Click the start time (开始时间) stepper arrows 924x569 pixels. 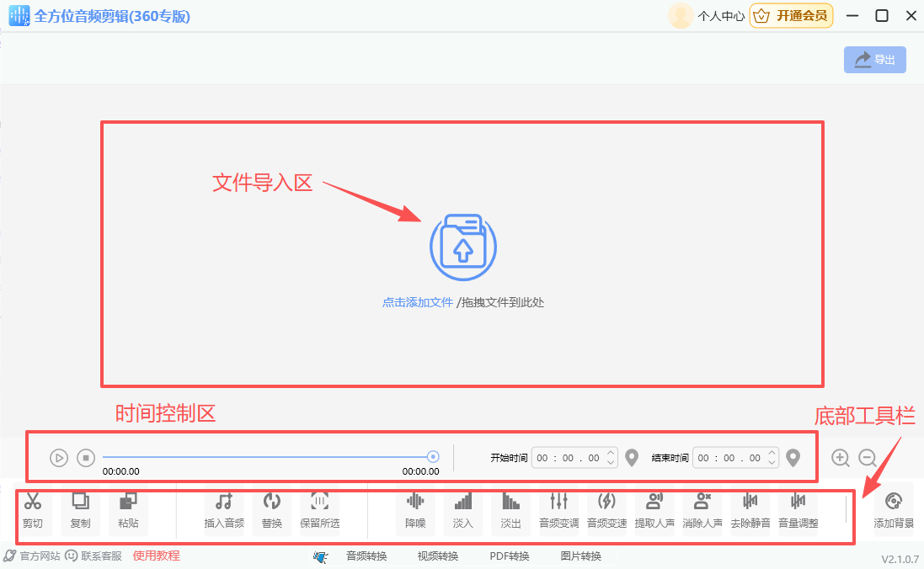611,458
